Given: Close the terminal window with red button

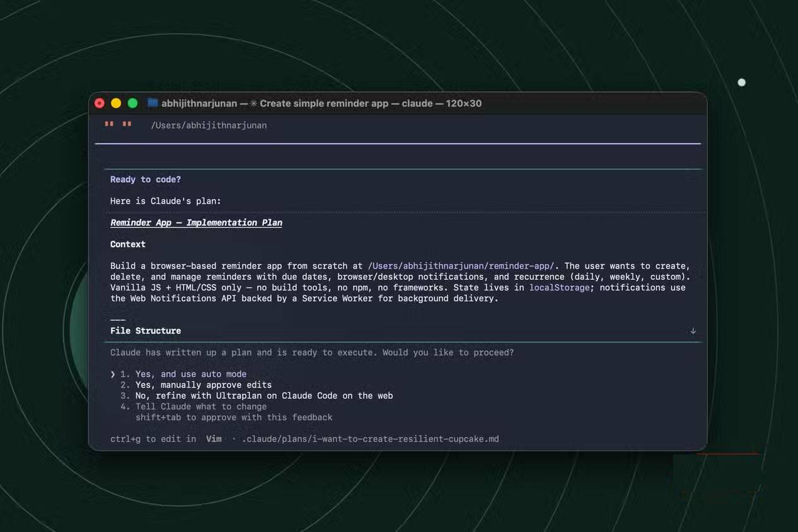Looking at the screenshot, I should point(100,103).
